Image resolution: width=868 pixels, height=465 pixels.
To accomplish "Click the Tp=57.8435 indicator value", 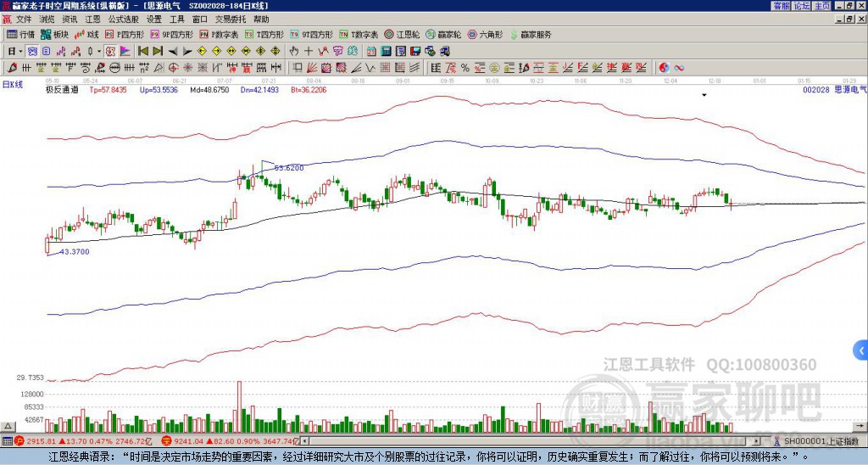I will [108, 89].
